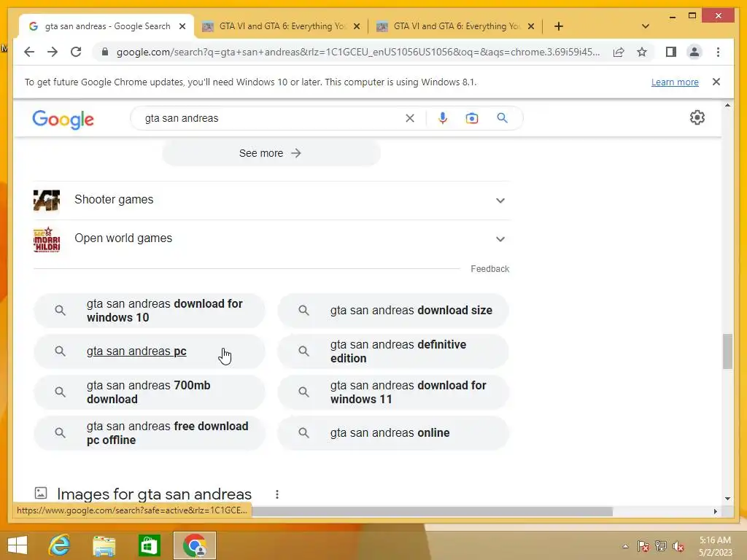Search gta san andreas download for windows 11
This screenshot has width=747, height=560.
[393, 392]
